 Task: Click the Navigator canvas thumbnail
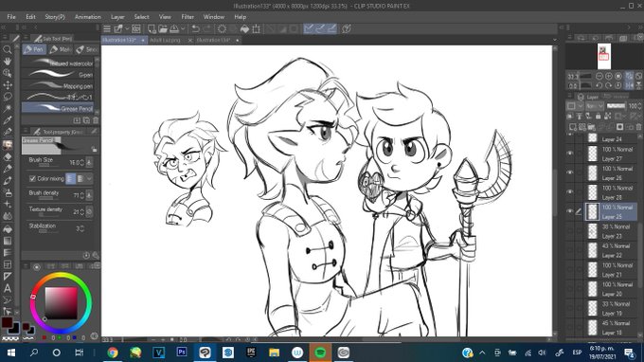point(604,56)
